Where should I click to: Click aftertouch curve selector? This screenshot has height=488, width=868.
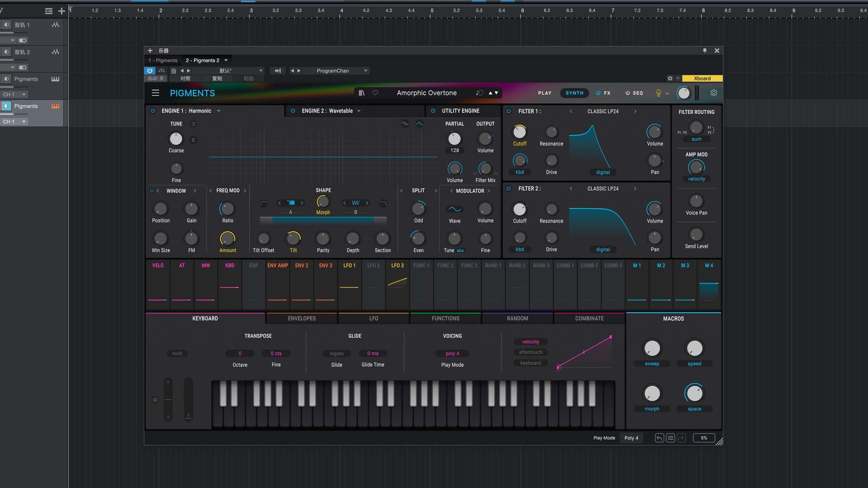coord(531,352)
